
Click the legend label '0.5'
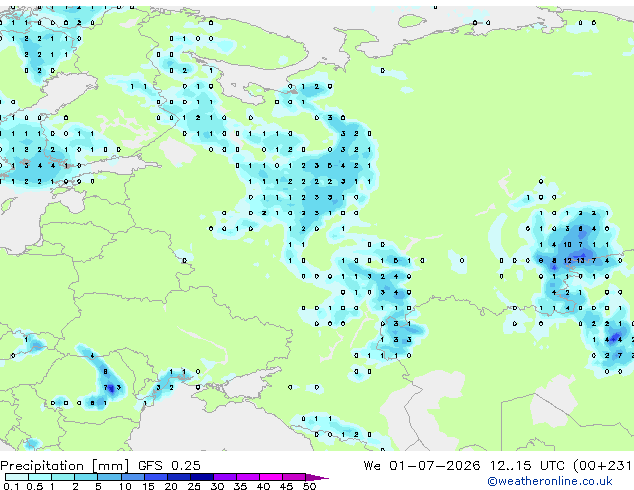tap(35, 486)
